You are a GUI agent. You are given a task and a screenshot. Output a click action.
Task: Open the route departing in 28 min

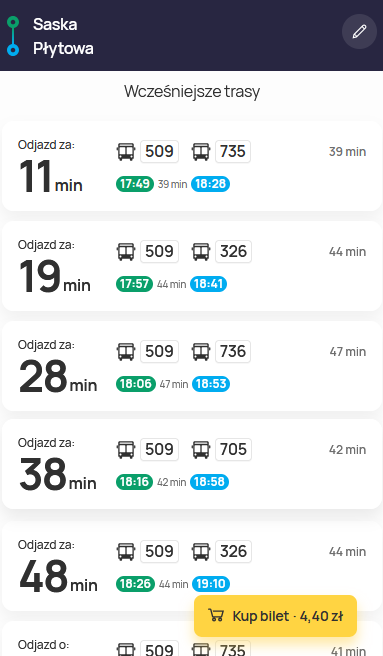click(192, 366)
